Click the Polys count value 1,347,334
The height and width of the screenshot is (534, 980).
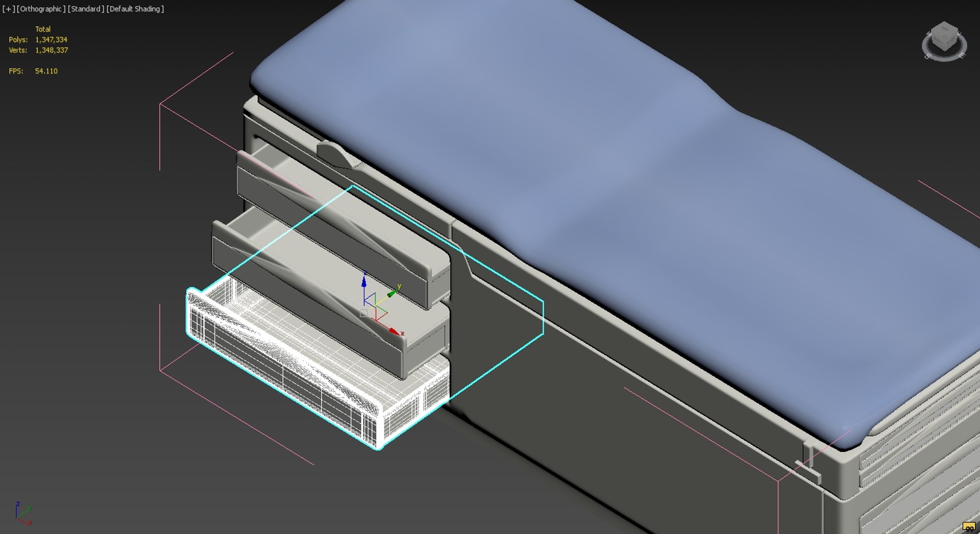pyautogui.click(x=51, y=39)
